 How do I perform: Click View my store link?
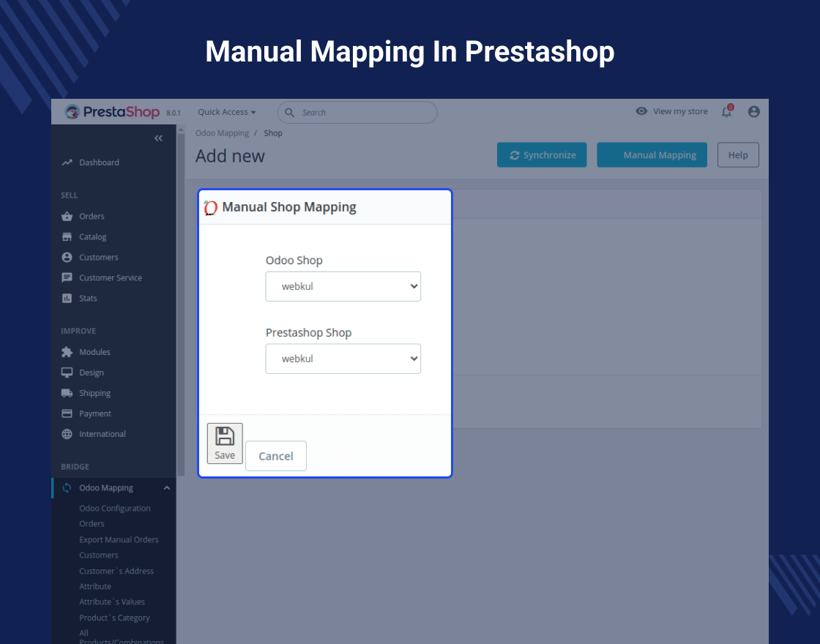point(680,111)
